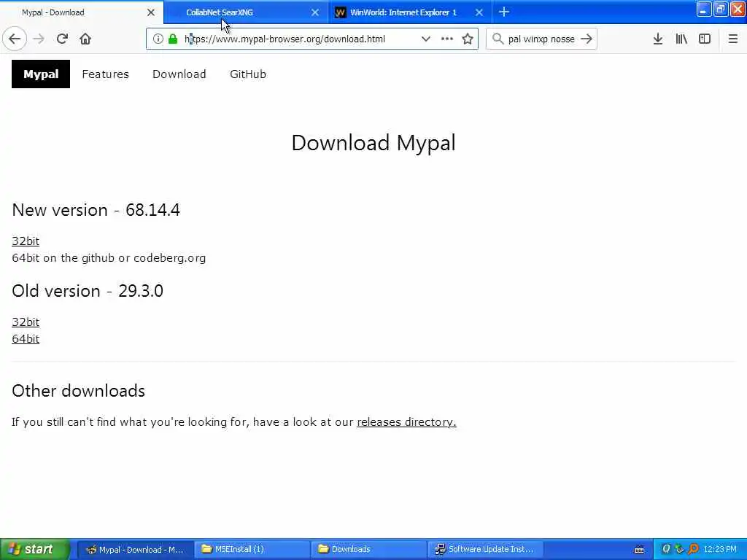Image resolution: width=747 pixels, height=560 pixels.
Task: Open the Downloads folder from taskbar
Action: [369, 550]
